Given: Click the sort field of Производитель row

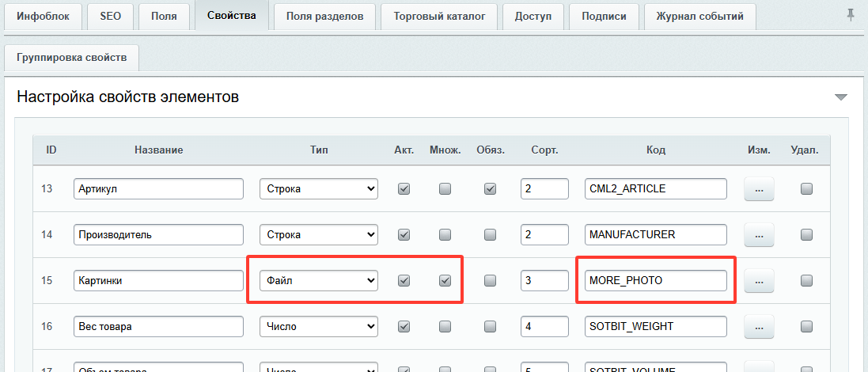Looking at the screenshot, I should click(x=544, y=235).
